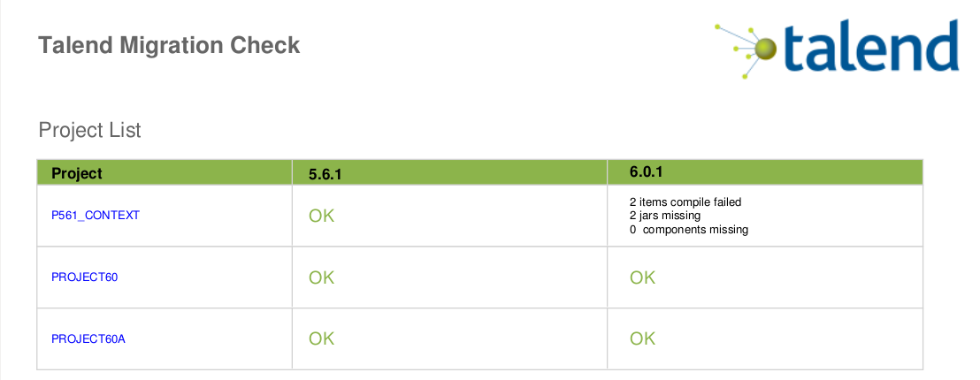Click the '0 components missing' message
The height and width of the screenshot is (380, 980).
pyautogui.click(x=689, y=230)
